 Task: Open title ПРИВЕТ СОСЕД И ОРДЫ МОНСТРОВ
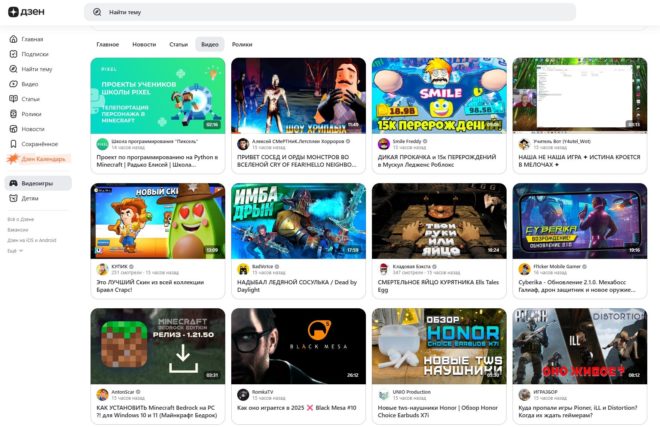pyautogui.click(x=297, y=160)
